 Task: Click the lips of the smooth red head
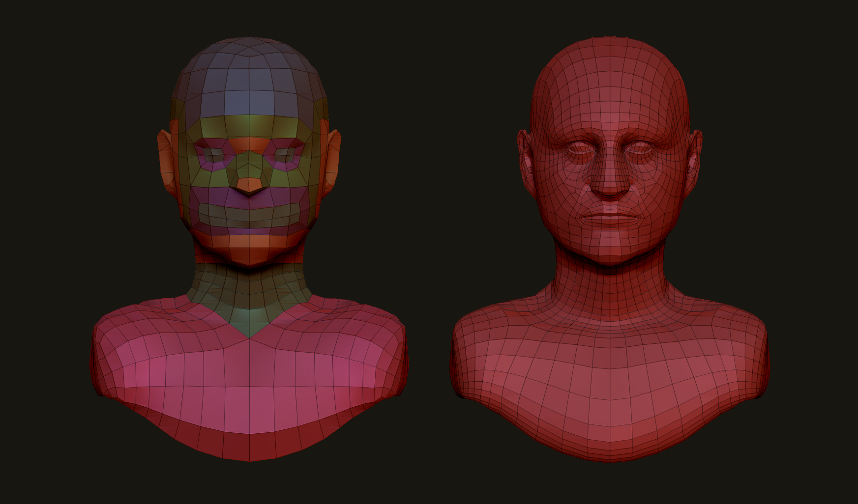(x=610, y=215)
